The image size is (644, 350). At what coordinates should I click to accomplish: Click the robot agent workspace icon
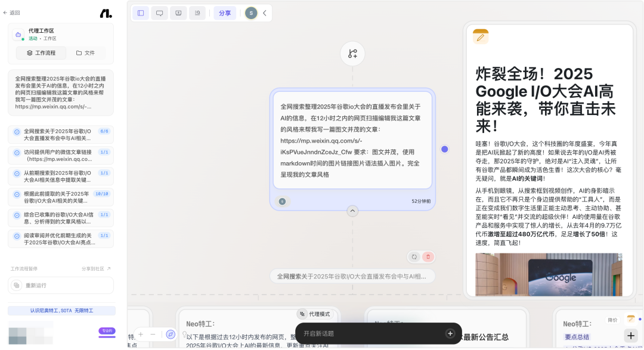click(18, 35)
